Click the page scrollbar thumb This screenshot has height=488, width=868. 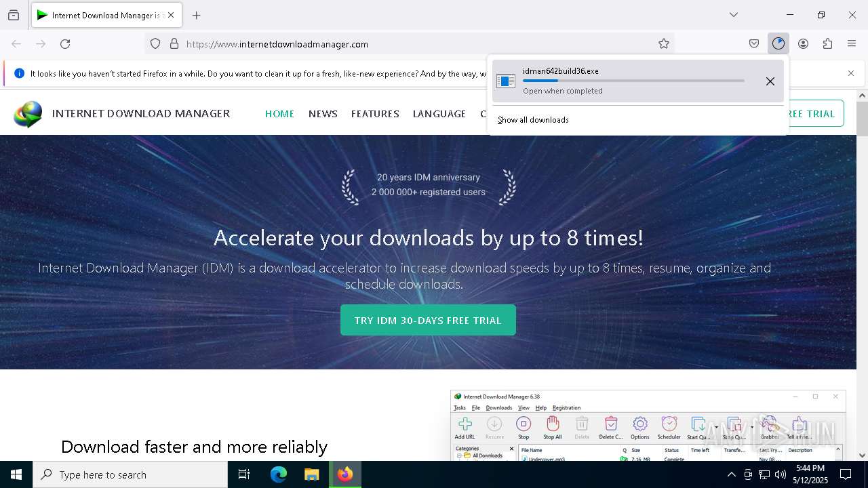[x=862, y=119]
